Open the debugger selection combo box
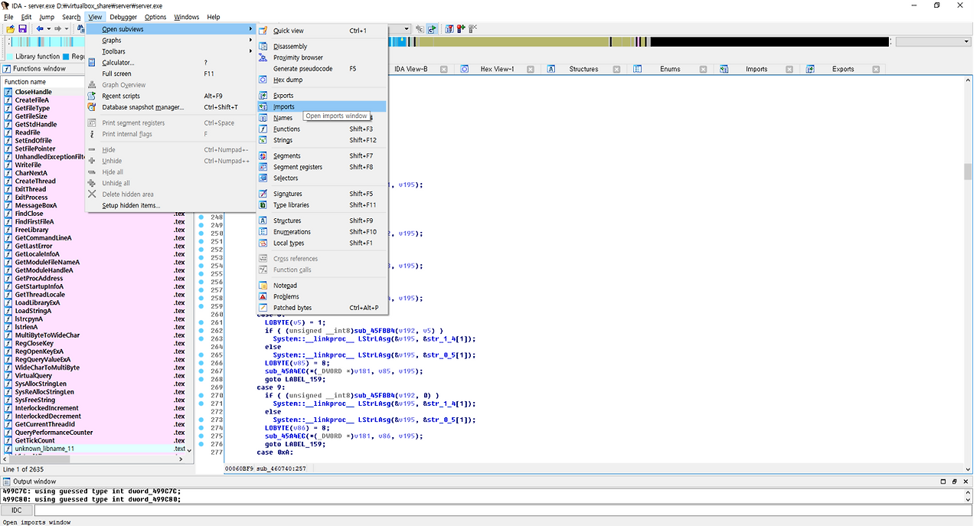The height and width of the screenshot is (526, 980). pyautogui.click(x=400, y=28)
